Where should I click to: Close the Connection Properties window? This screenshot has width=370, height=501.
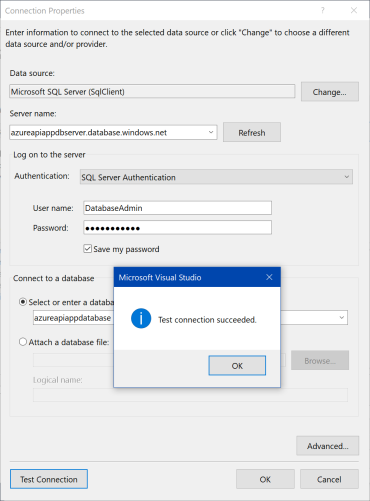coord(354,10)
